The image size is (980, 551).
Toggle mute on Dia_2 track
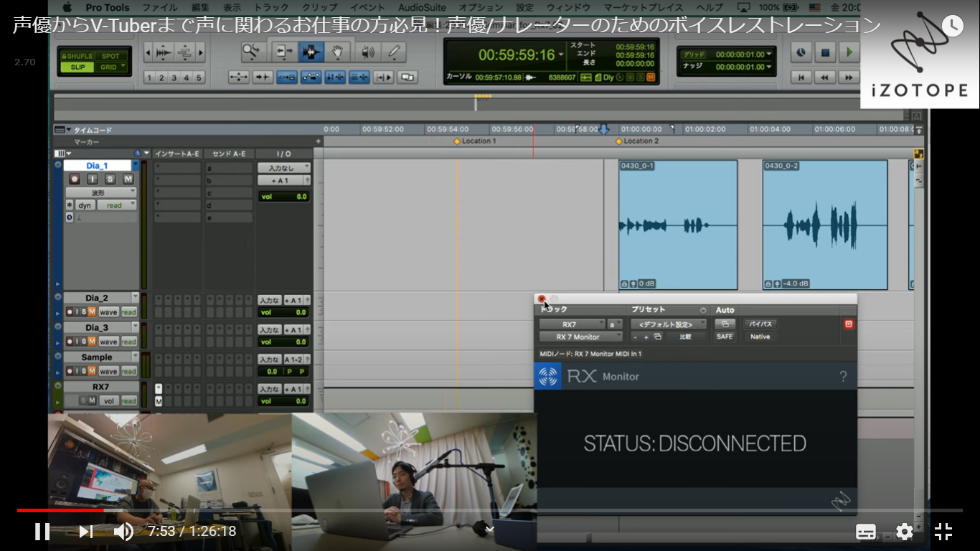92,312
